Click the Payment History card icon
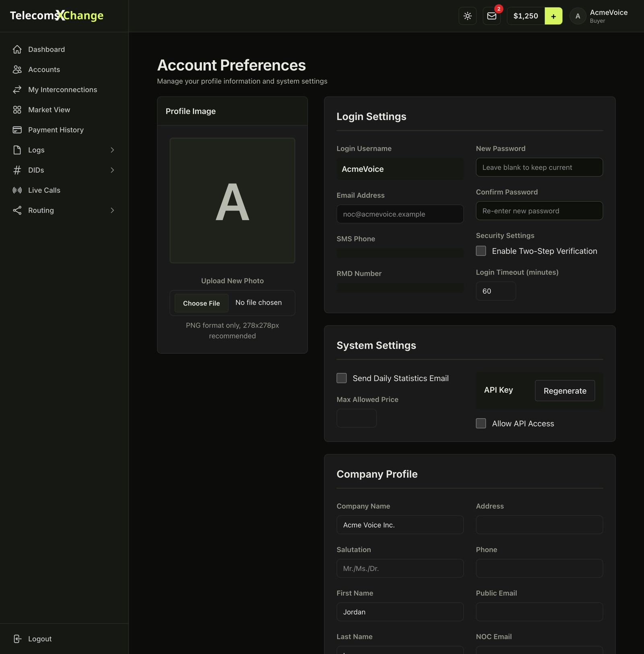The height and width of the screenshot is (654, 644). click(x=17, y=130)
